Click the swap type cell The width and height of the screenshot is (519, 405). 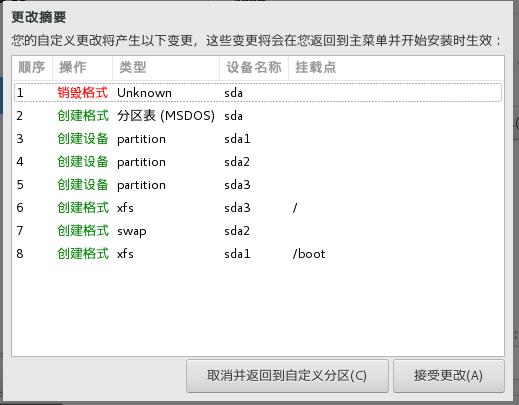(132, 231)
